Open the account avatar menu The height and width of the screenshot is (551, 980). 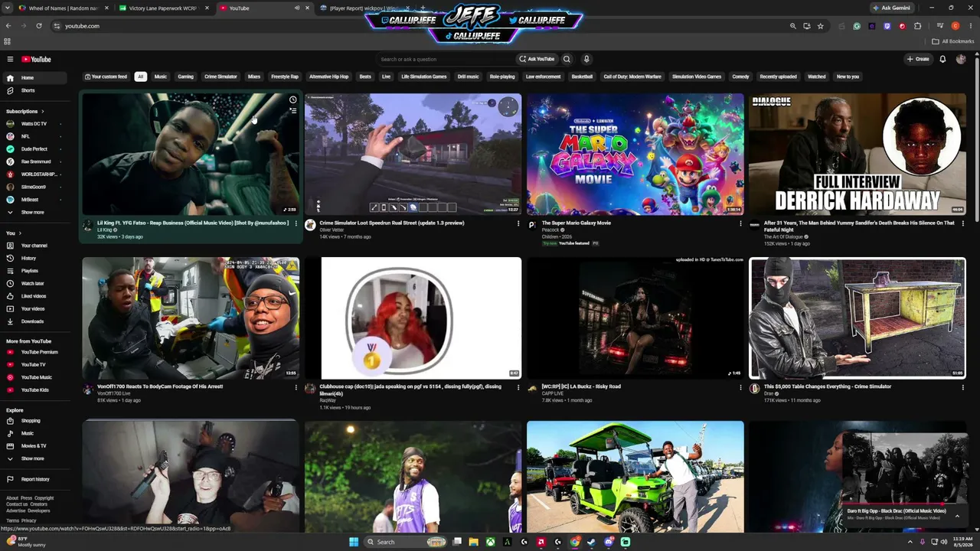coord(961,59)
